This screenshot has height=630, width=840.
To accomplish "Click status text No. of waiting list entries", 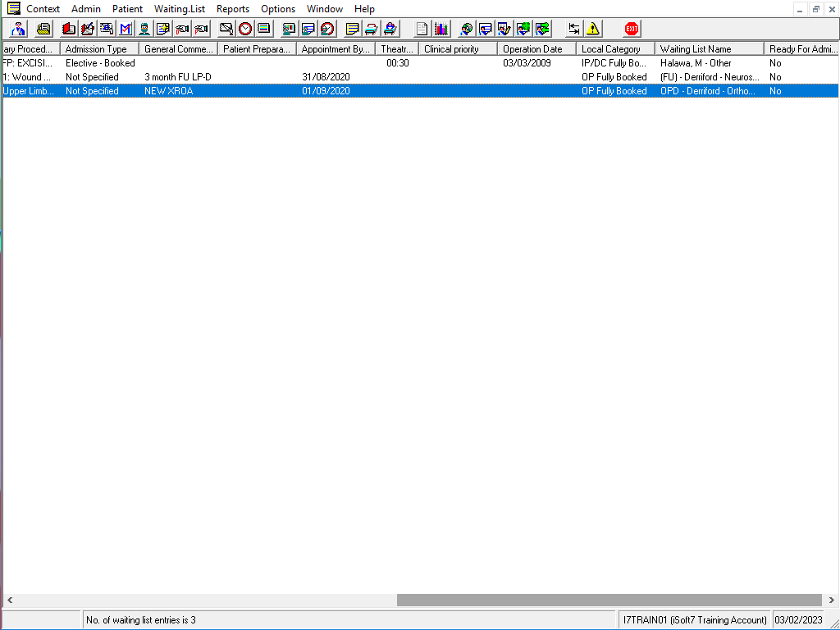I will click(141, 620).
